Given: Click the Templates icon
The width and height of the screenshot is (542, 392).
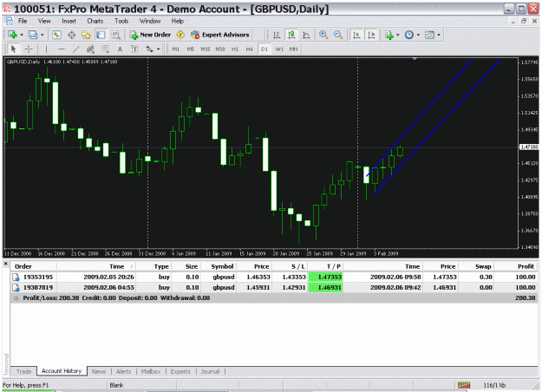Looking at the screenshot, I should point(429,35).
